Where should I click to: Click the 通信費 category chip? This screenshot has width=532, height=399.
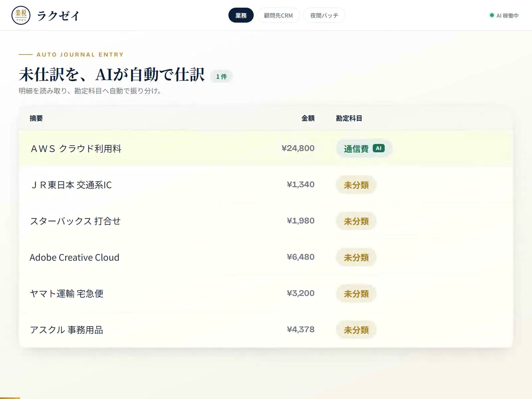pyautogui.click(x=364, y=148)
